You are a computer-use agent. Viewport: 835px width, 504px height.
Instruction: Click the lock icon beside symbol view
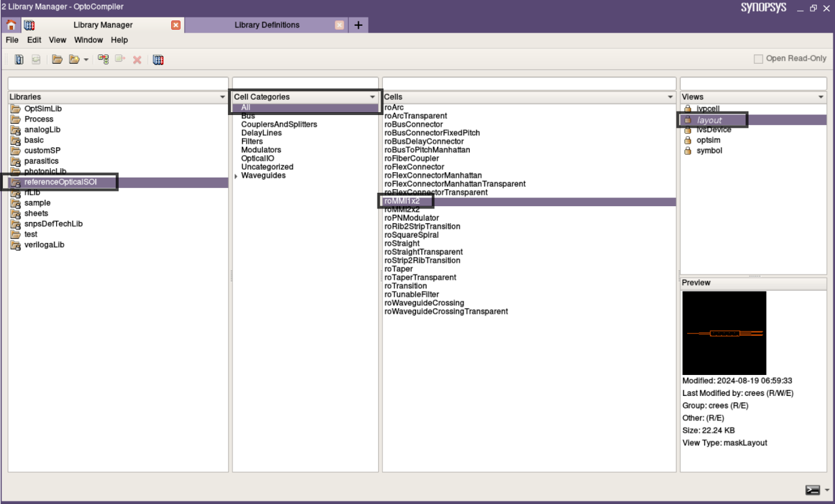pos(688,151)
